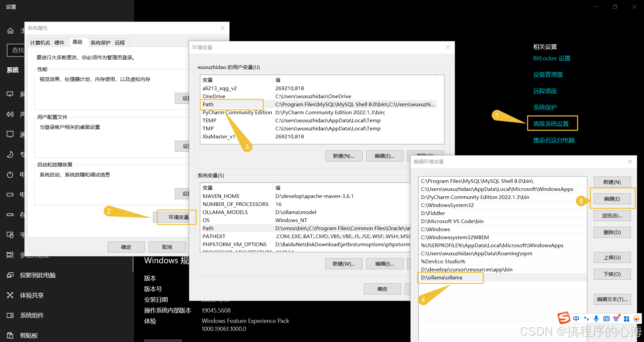Select the OneDrive user variable row

318,96
